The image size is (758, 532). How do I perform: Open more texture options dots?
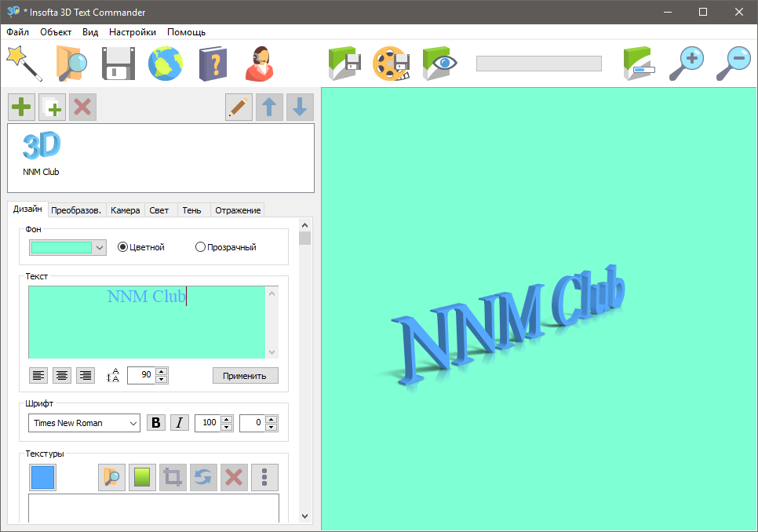tap(264, 477)
